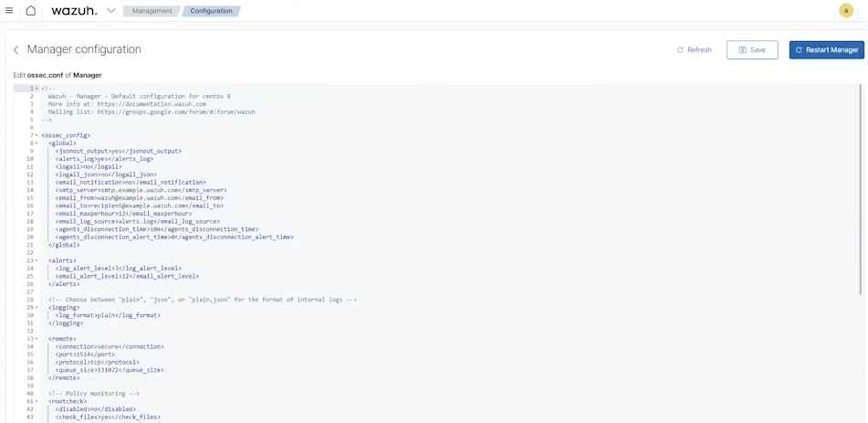Fold the rootcheck section at line 41

point(37,401)
